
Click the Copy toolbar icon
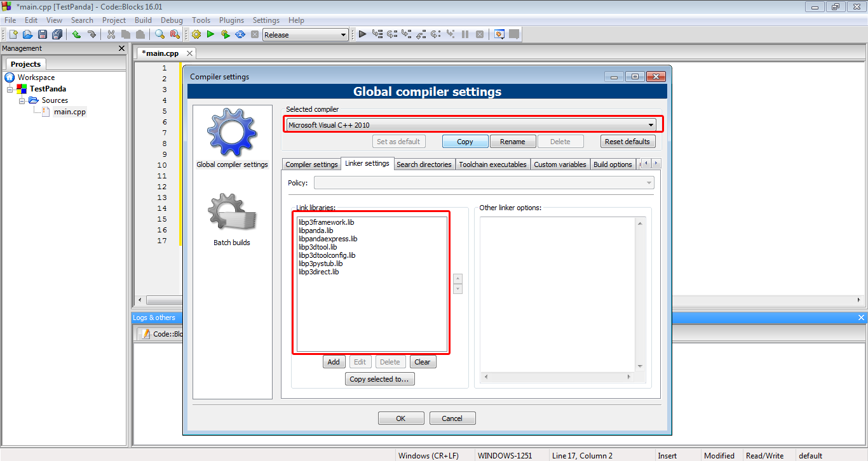click(126, 34)
